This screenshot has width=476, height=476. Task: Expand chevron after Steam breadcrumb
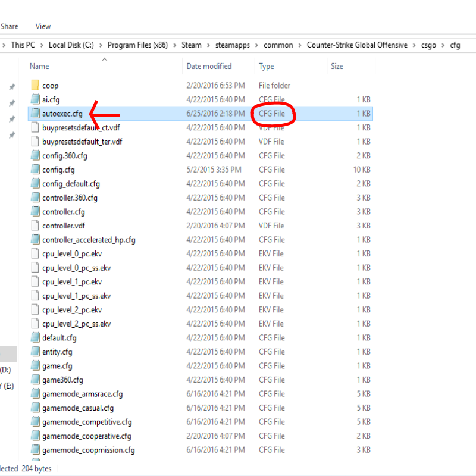point(209,45)
